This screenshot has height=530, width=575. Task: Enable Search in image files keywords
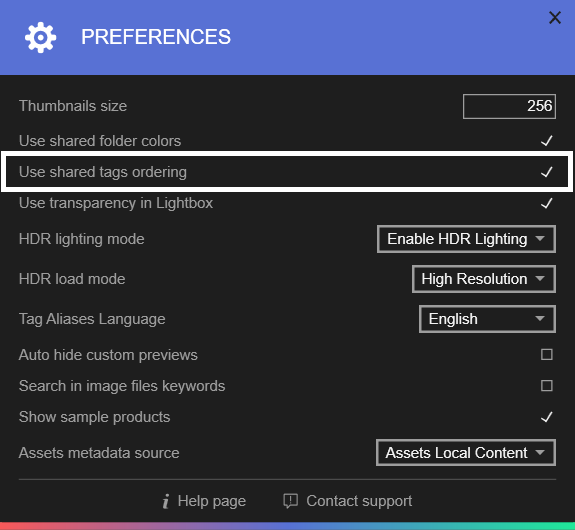point(547,386)
